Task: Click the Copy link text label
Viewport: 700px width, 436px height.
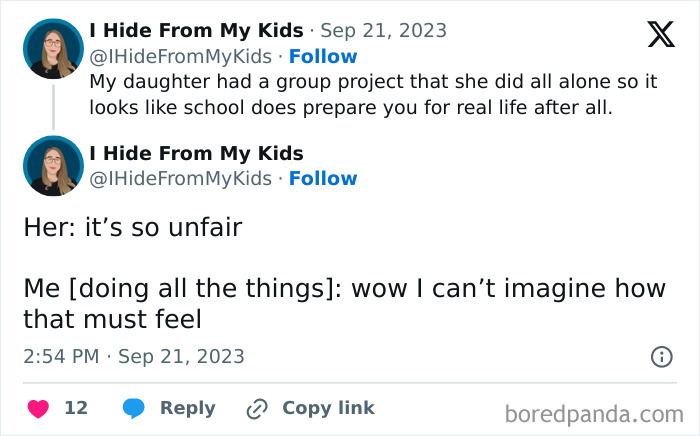Action: click(328, 408)
